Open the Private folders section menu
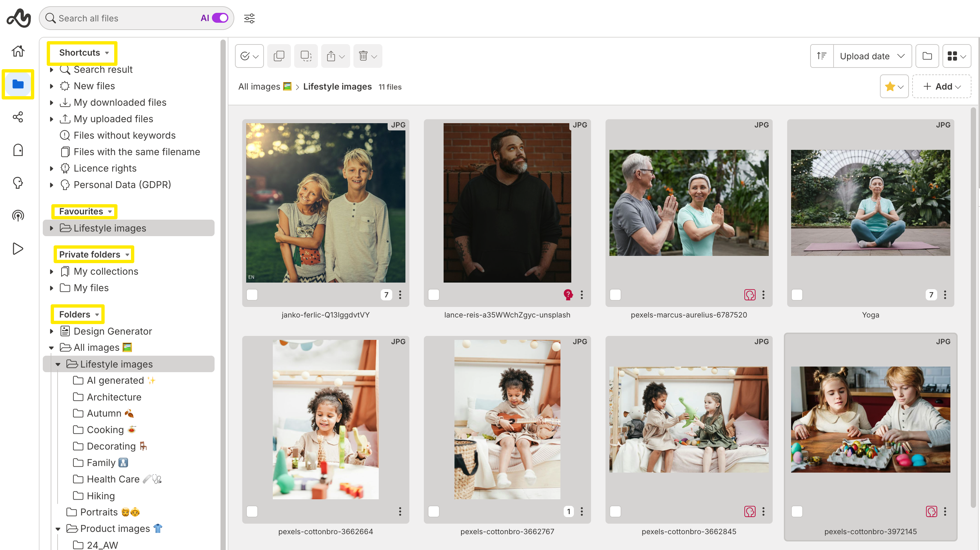This screenshot has width=980, height=550. (x=127, y=255)
